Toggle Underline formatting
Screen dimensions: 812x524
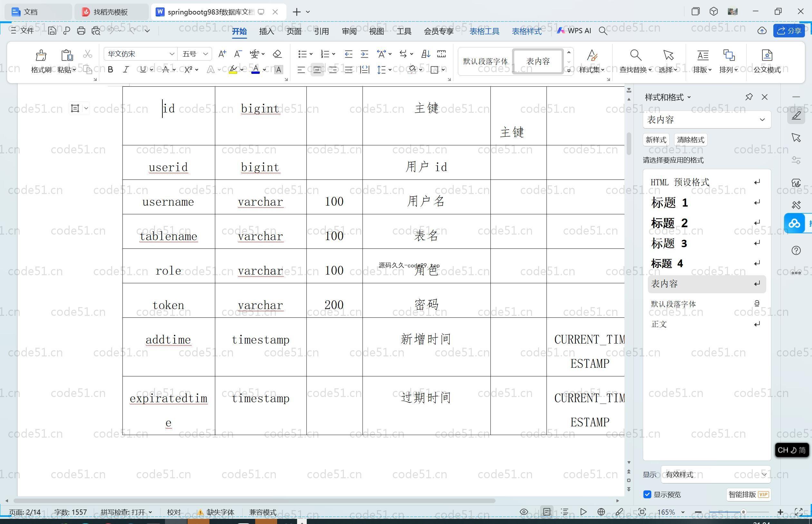click(x=143, y=70)
